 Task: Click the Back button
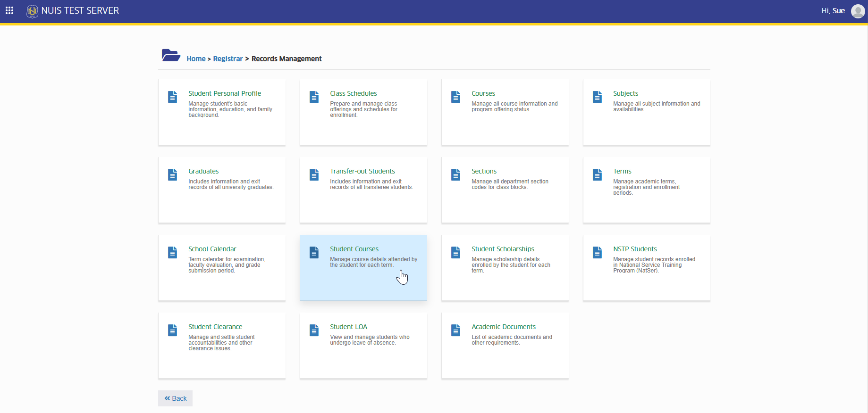point(175,398)
